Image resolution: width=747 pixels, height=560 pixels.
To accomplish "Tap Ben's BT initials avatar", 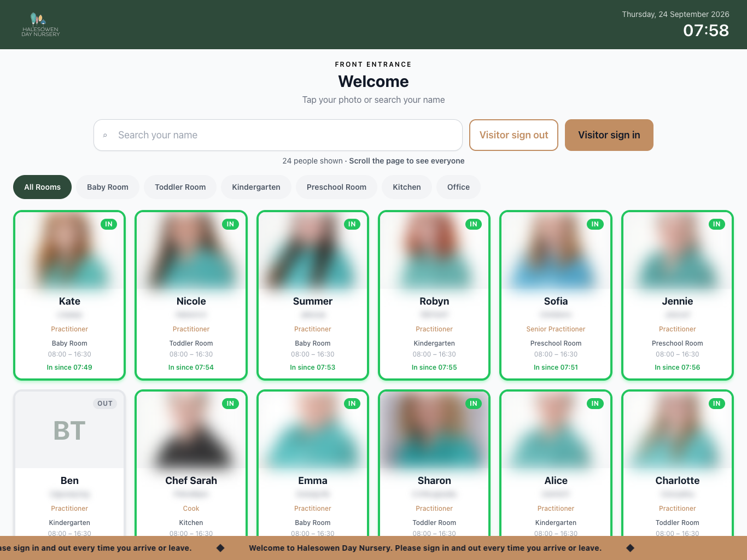I will coord(69,430).
